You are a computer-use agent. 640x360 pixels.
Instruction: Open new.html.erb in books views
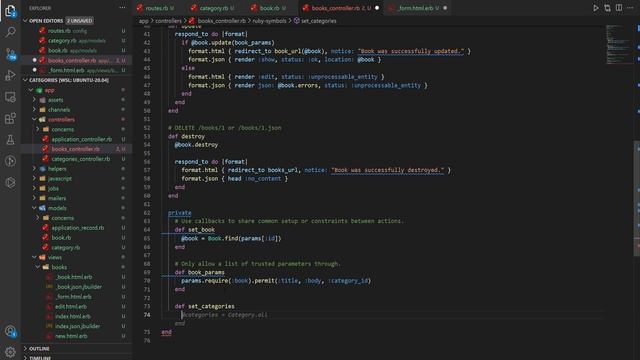tap(71, 336)
